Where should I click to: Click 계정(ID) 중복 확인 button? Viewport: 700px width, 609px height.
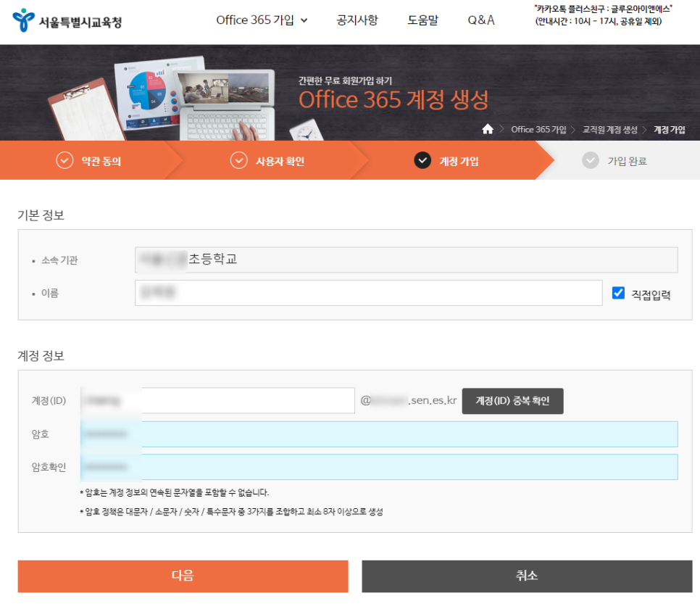[512, 401]
